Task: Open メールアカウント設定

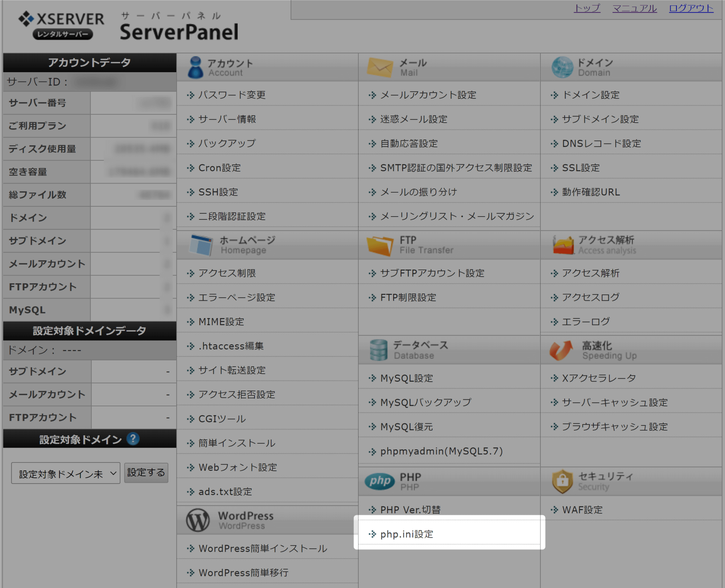Action: tap(428, 95)
